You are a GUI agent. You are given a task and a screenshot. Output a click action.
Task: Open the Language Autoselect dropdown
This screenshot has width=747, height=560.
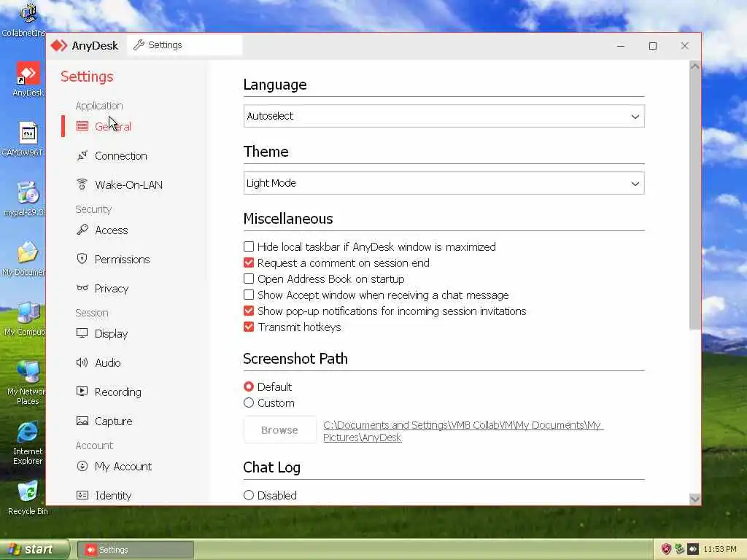(444, 116)
